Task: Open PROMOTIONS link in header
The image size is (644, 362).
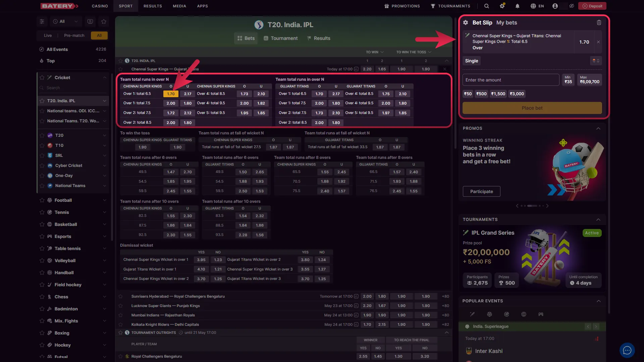Action: point(402,6)
